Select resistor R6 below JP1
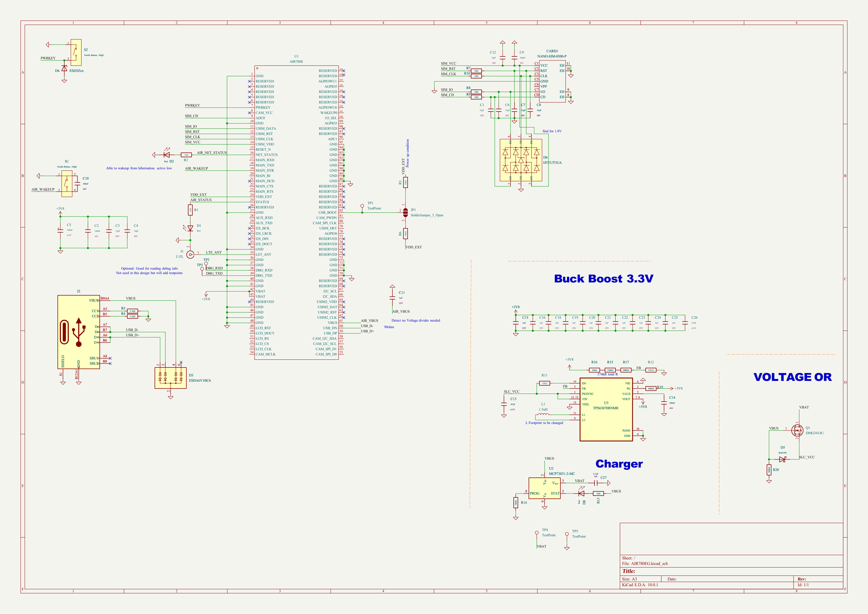868x614 pixels. coord(405,234)
